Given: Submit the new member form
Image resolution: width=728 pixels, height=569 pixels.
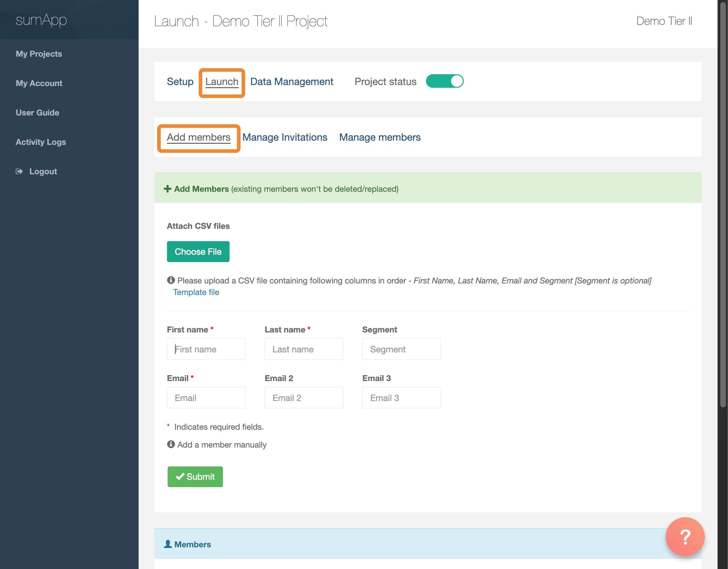Looking at the screenshot, I should (x=195, y=477).
